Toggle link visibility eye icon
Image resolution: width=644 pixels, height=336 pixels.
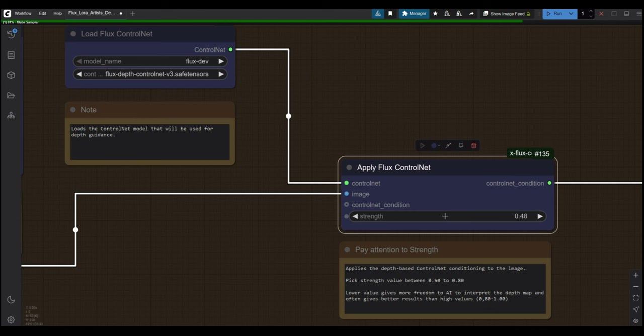click(x=635, y=321)
